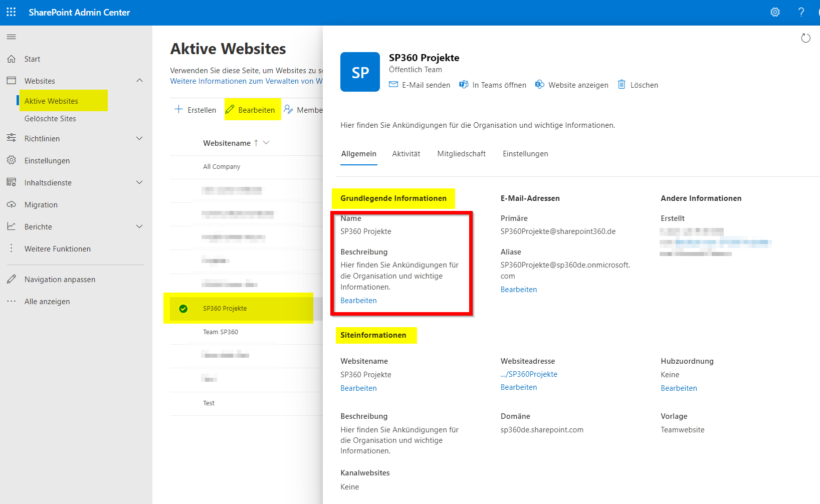This screenshot has height=504, width=820.
Task: Click the refresh icon in details panel
Action: (805, 38)
